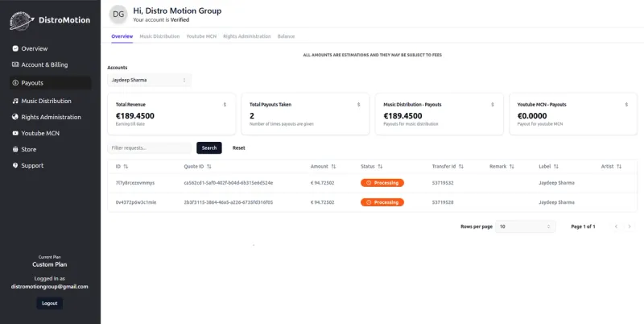Click dollar icon on Youtube MCN - Payouts card
This screenshot has width=644, height=324.
point(626,105)
